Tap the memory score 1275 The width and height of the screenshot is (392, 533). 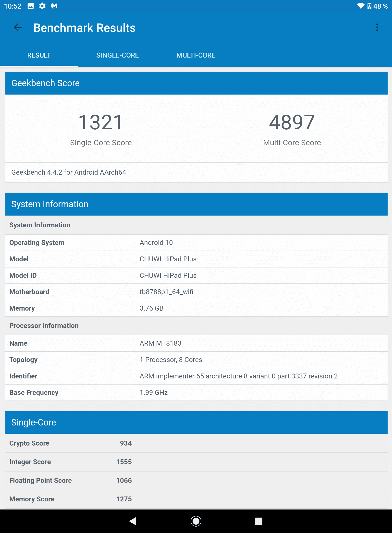point(124,499)
